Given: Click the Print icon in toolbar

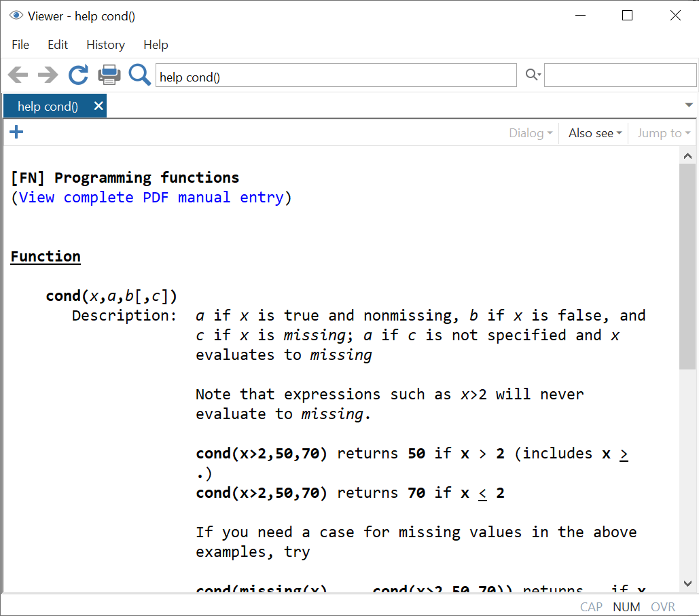Looking at the screenshot, I should coord(109,75).
